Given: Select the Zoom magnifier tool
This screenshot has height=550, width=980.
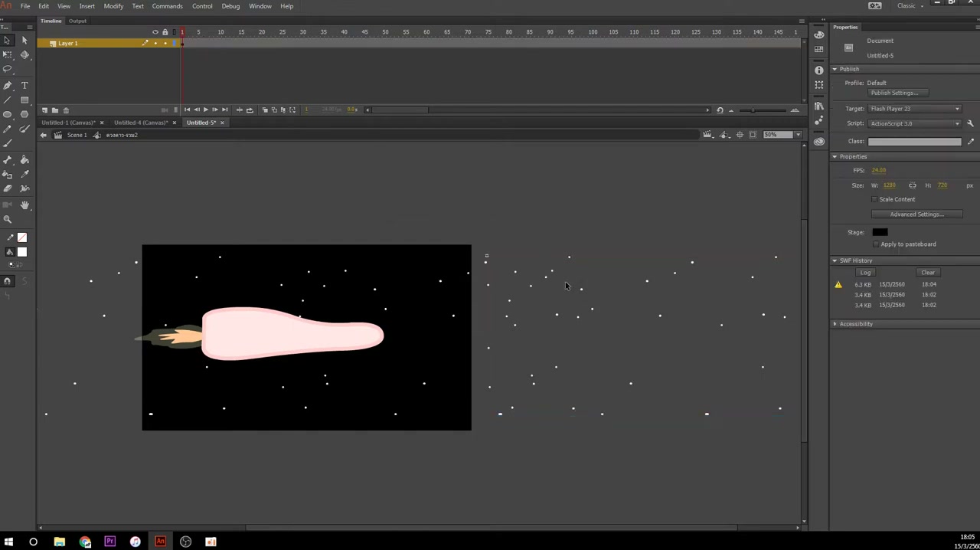Looking at the screenshot, I should pos(8,219).
